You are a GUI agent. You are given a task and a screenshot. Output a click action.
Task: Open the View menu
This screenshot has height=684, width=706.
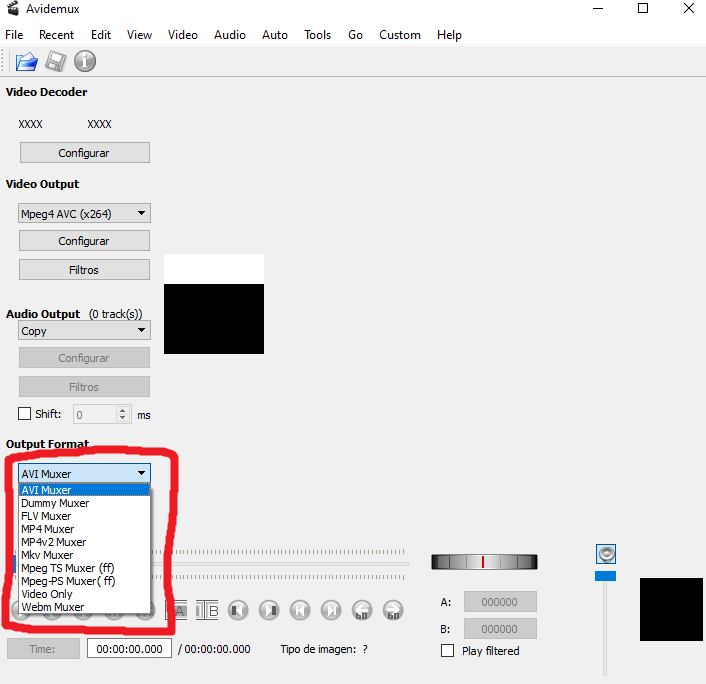[x=139, y=35]
